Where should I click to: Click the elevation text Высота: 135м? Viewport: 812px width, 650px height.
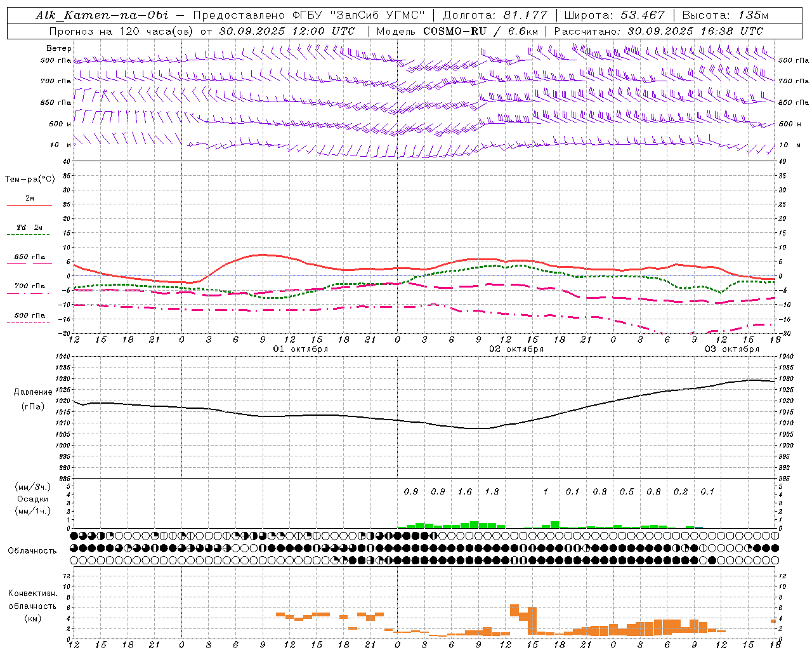click(x=724, y=15)
